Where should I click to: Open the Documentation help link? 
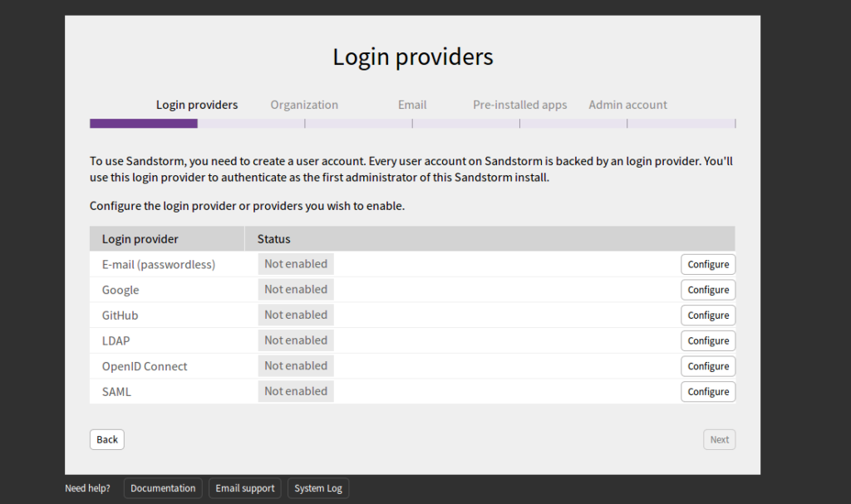[163, 488]
